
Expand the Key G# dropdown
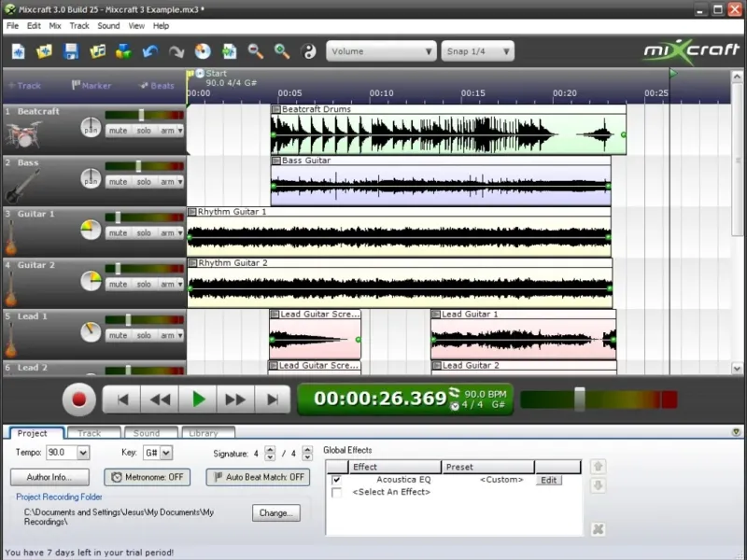click(166, 453)
